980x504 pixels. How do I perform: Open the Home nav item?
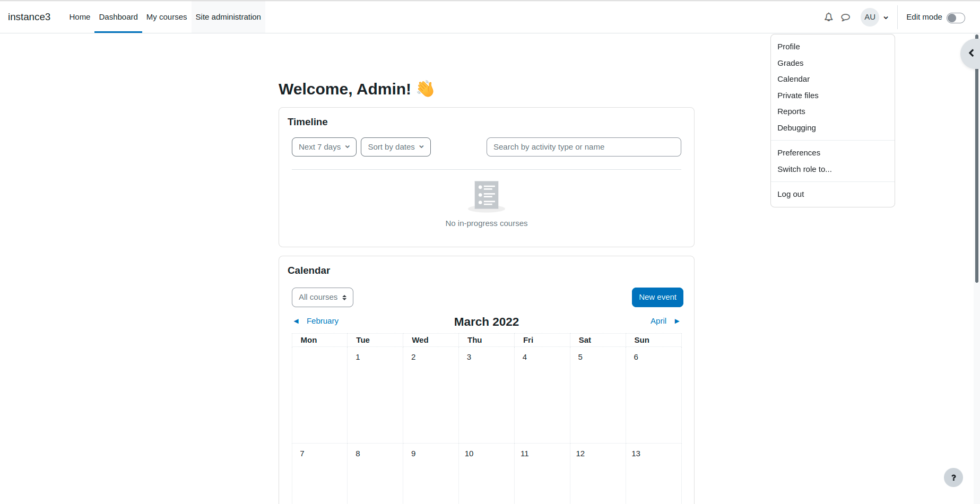click(80, 17)
